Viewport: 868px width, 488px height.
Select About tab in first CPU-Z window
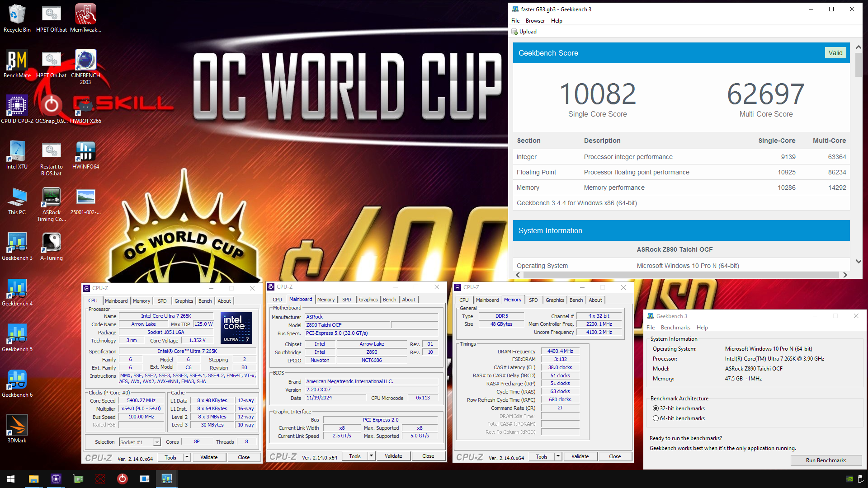click(x=224, y=301)
